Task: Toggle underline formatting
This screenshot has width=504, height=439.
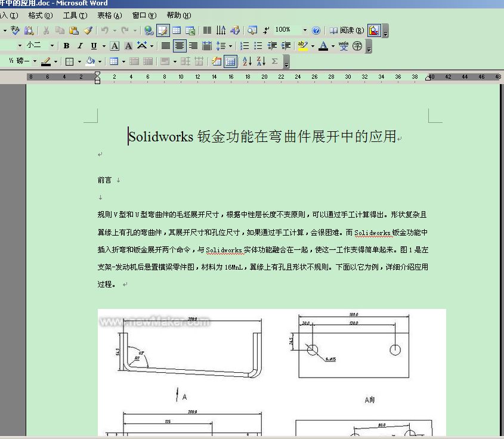Action: click(94, 46)
